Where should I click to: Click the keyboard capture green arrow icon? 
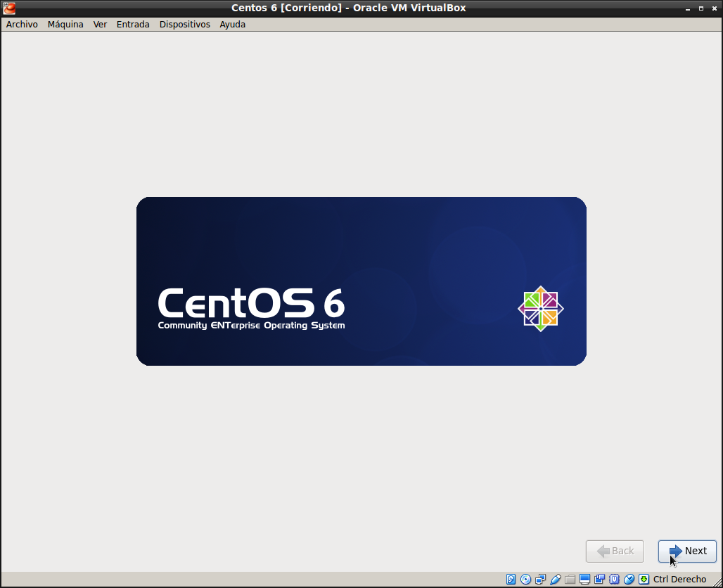(x=644, y=580)
